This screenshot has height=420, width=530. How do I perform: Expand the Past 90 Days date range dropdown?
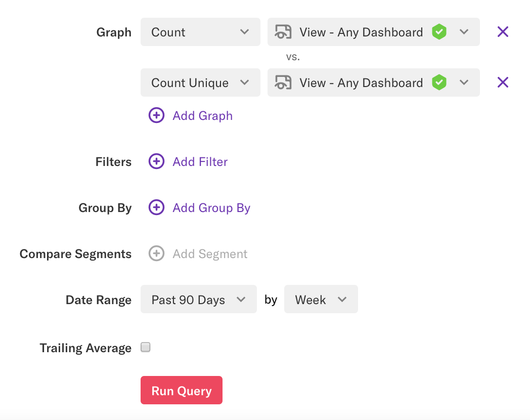[x=198, y=300]
